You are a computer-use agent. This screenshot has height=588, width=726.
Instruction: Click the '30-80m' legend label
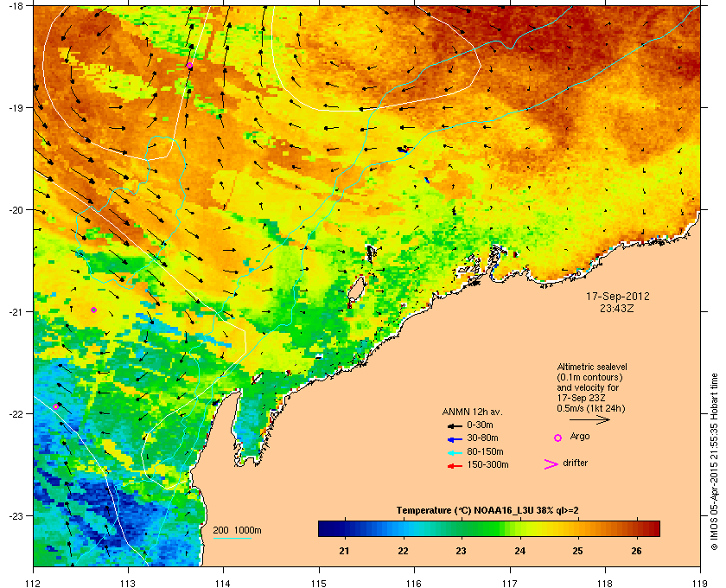click(x=482, y=438)
